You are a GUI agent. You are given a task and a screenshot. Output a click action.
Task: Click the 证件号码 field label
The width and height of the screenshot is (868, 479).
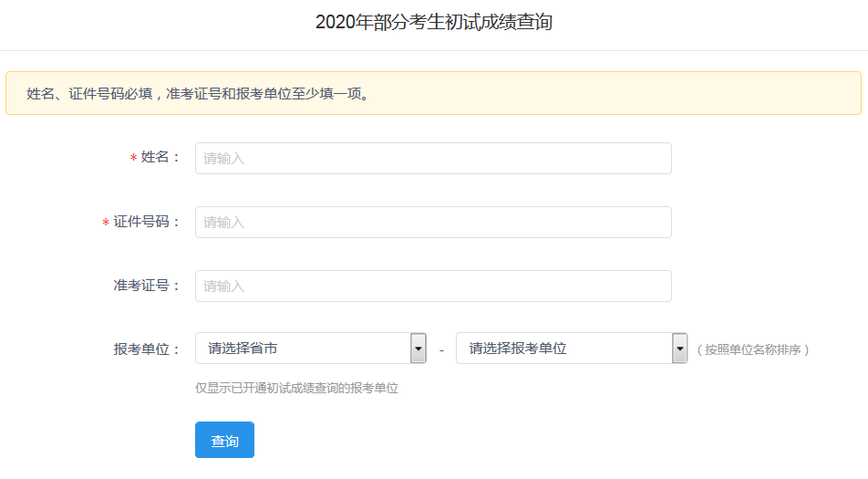pos(147,222)
